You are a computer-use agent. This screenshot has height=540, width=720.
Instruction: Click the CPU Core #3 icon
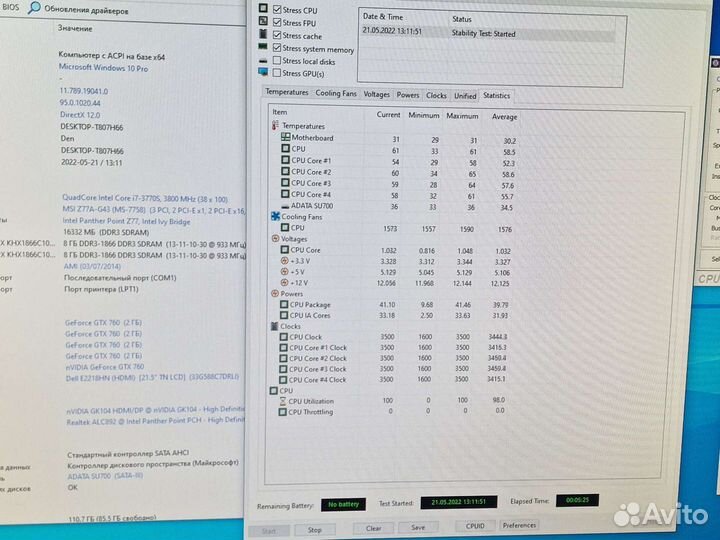point(285,183)
